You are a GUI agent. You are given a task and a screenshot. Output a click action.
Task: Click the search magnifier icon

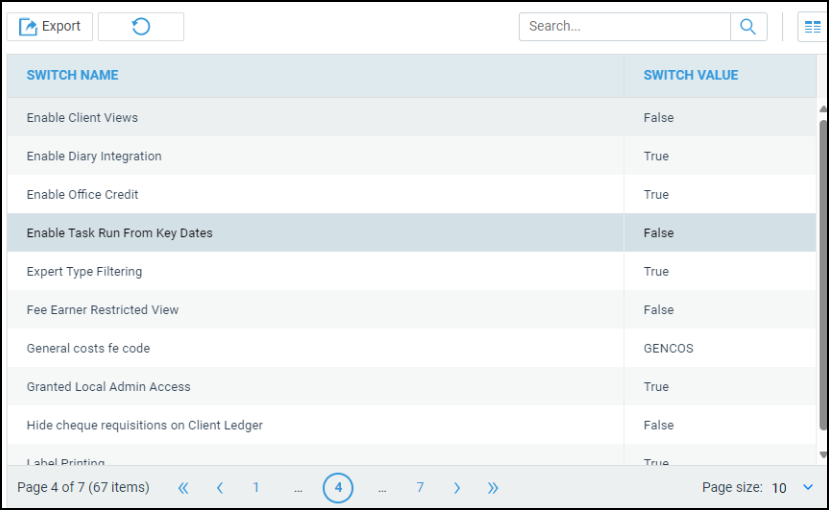point(748,27)
